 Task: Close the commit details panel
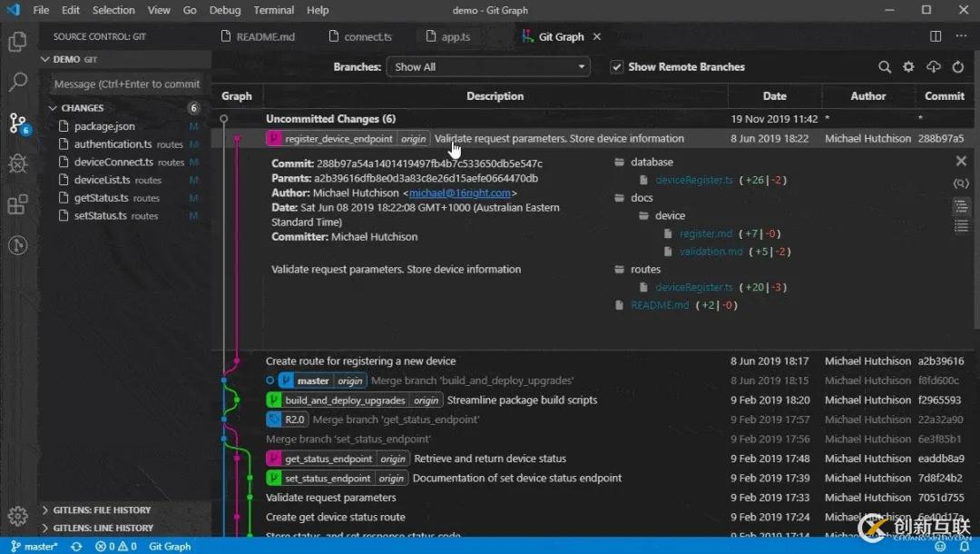(961, 162)
